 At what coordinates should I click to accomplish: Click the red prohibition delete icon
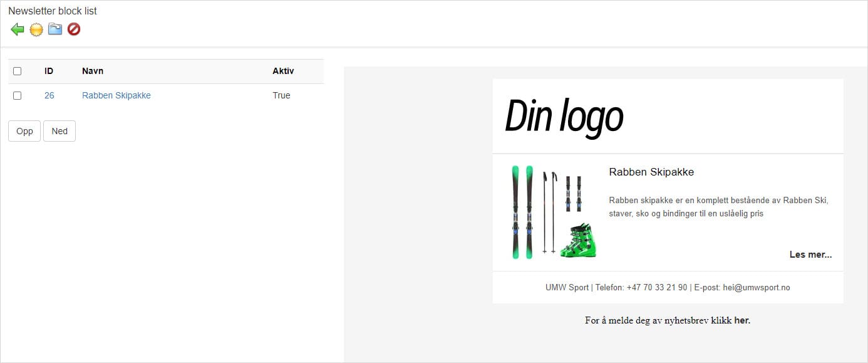click(74, 29)
